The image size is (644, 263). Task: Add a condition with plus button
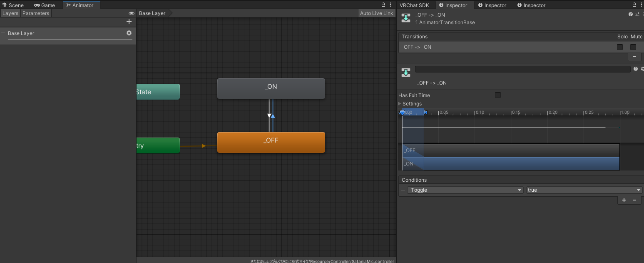click(x=624, y=200)
